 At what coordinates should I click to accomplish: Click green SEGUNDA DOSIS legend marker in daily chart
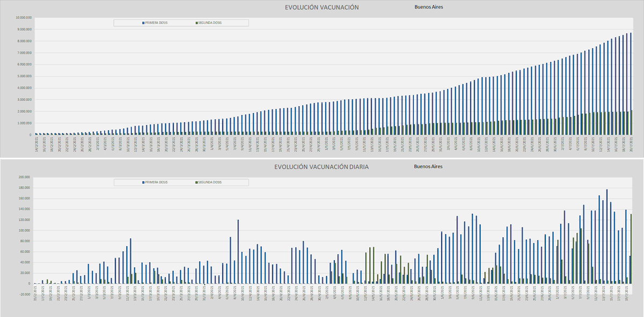[196, 182]
